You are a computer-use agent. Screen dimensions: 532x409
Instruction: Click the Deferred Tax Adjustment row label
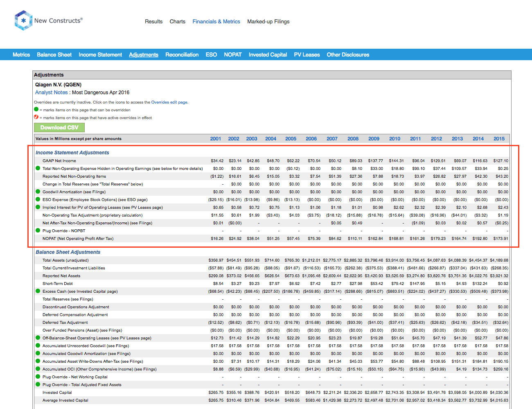click(x=65, y=323)
